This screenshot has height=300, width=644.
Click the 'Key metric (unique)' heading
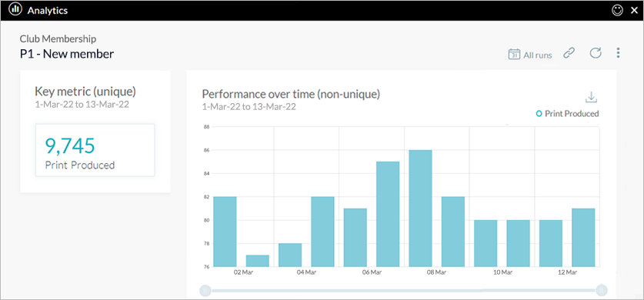pos(85,91)
